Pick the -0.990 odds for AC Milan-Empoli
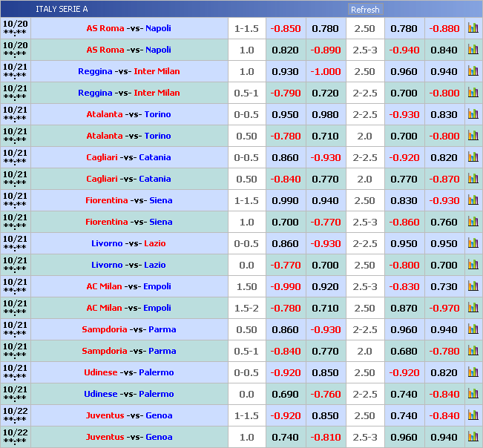Image resolution: width=483 pixels, height=448 pixels. pyautogui.click(x=286, y=287)
